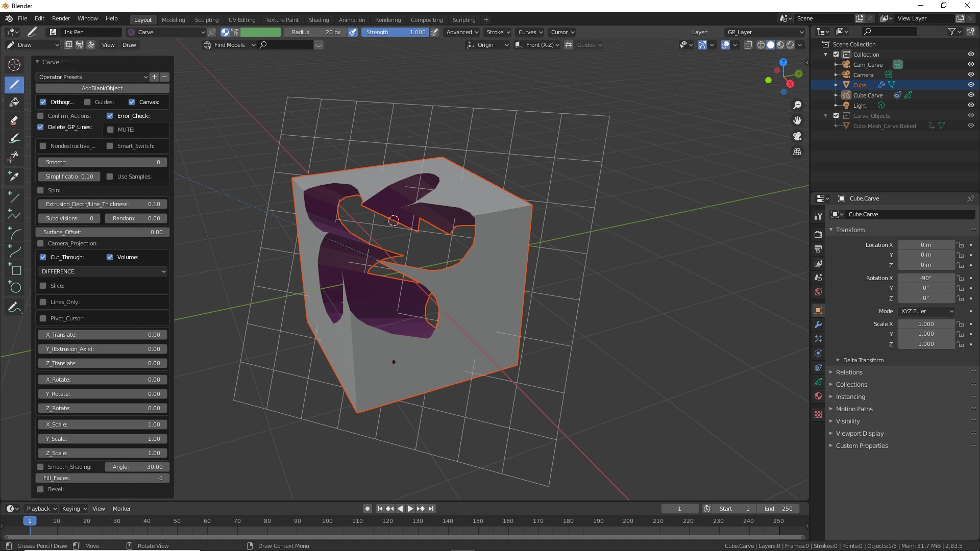Select the Annotate tool
Image resolution: width=980 pixels, height=551 pixels.
point(14,308)
